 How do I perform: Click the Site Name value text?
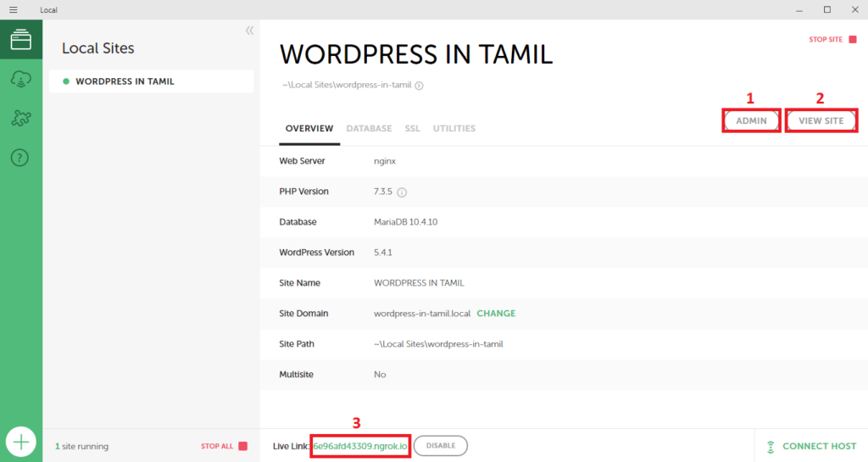(x=419, y=283)
